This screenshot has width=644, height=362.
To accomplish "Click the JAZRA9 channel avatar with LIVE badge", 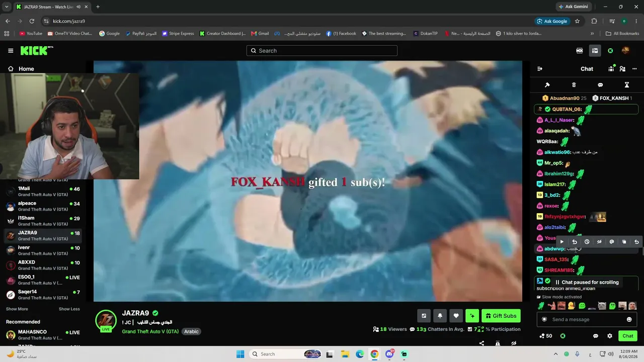I will click(106, 320).
